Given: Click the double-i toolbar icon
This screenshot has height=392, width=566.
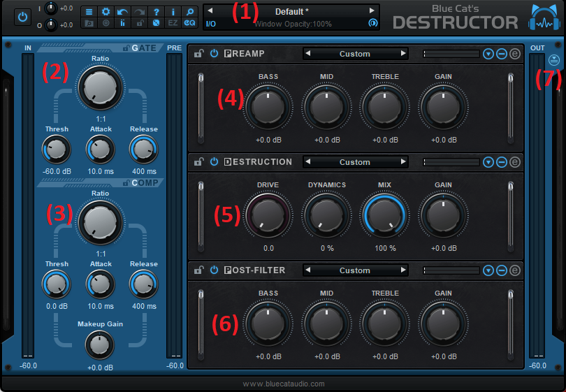Looking at the screenshot, I should (x=122, y=23).
